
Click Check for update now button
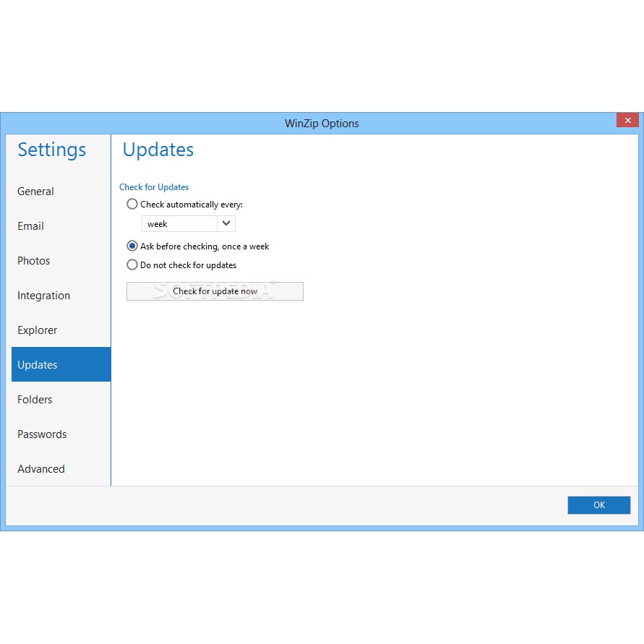point(215,291)
